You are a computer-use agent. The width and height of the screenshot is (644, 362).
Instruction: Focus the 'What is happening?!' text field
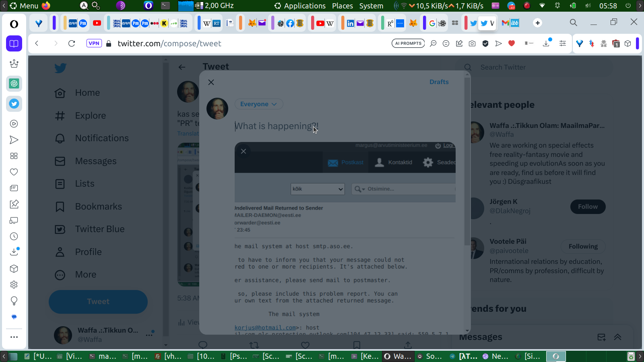click(x=345, y=126)
